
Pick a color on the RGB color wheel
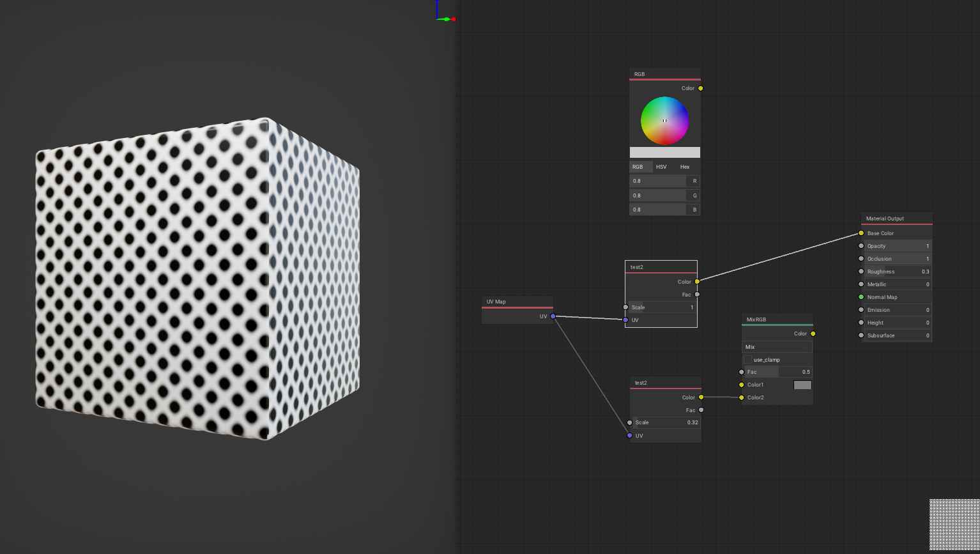click(x=664, y=120)
